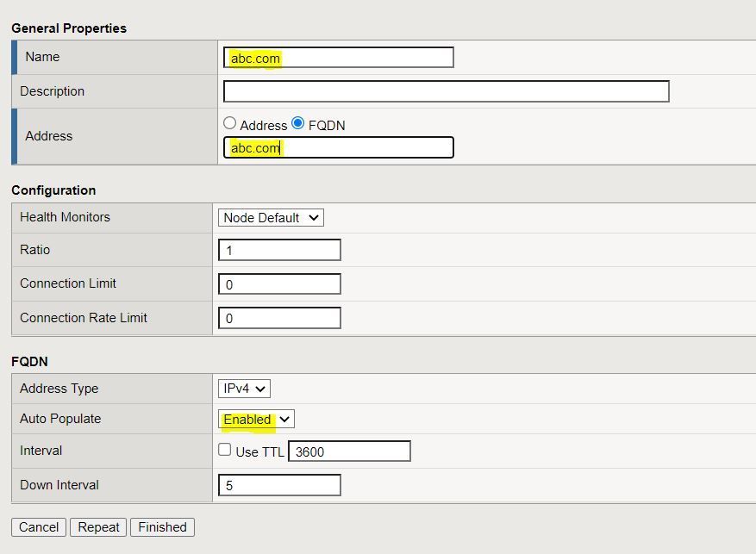Click the Name input field
Screen dimensions: 756x554
click(338, 58)
